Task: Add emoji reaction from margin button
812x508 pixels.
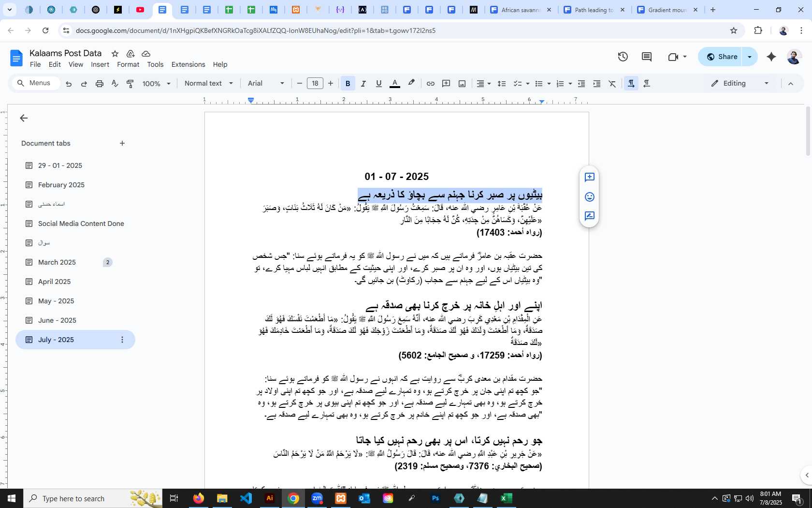Action: pos(589,197)
